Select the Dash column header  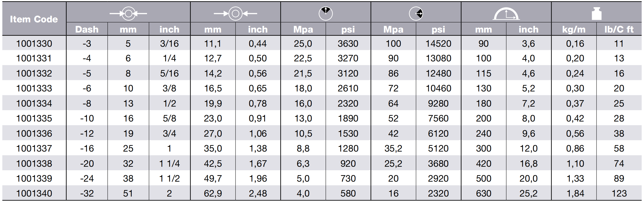[x=87, y=29]
